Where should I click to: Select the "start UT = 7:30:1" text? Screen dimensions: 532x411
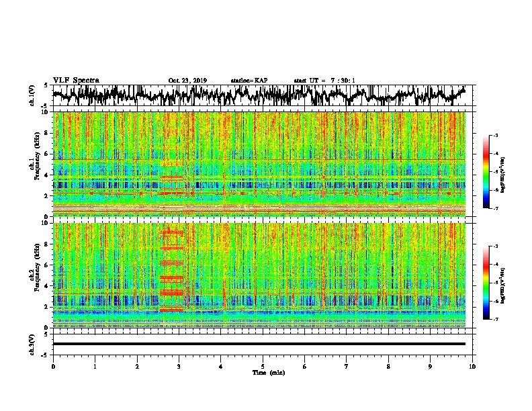point(324,81)
